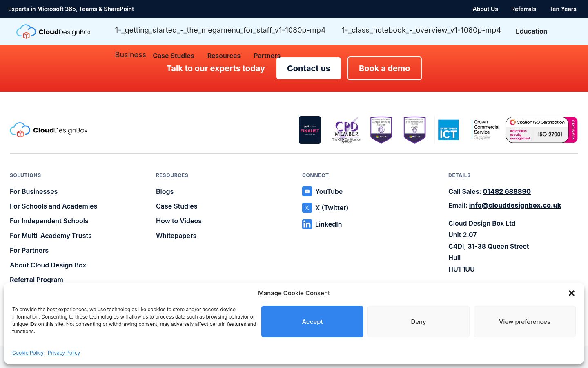
Task: Open the Partners navigation item
Action: (x=267, y=56)
